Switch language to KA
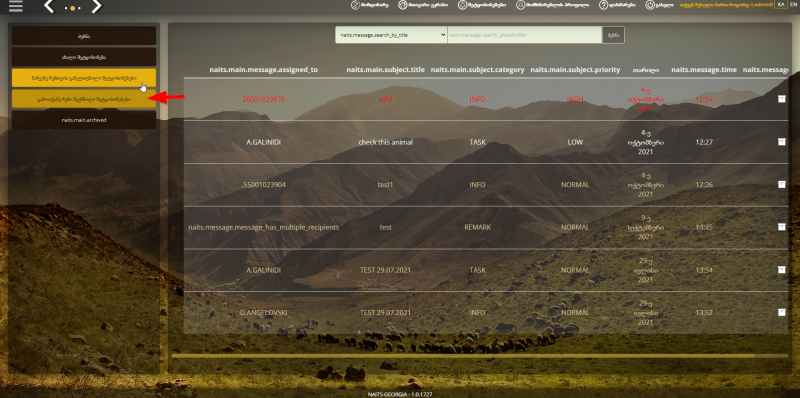 pos(781,4)
